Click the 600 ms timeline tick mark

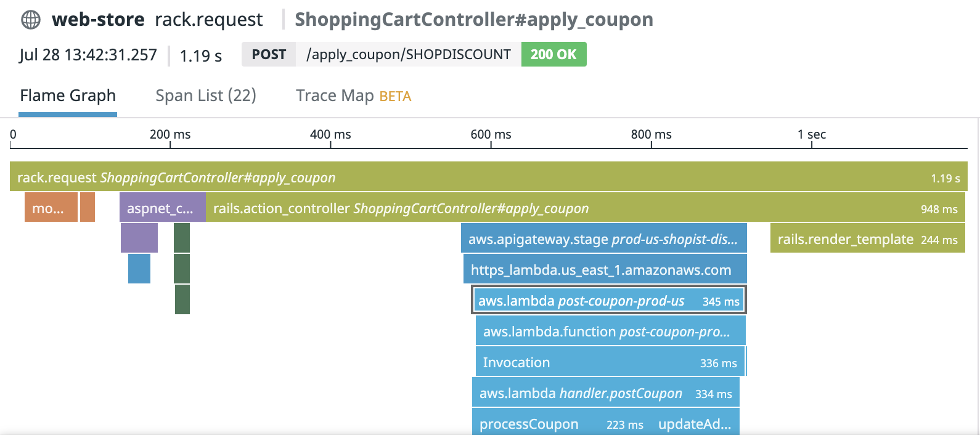pyautogui.click(x=491, y=144)
